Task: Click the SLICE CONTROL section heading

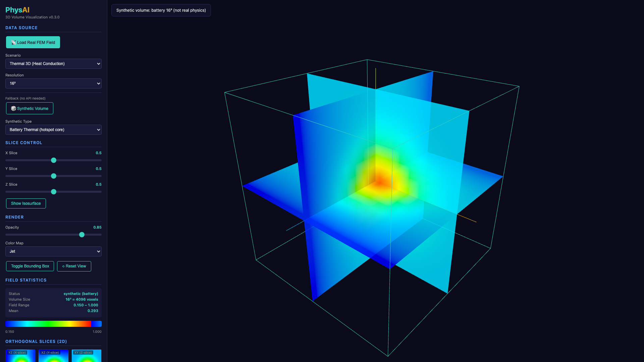Action: 24,143
